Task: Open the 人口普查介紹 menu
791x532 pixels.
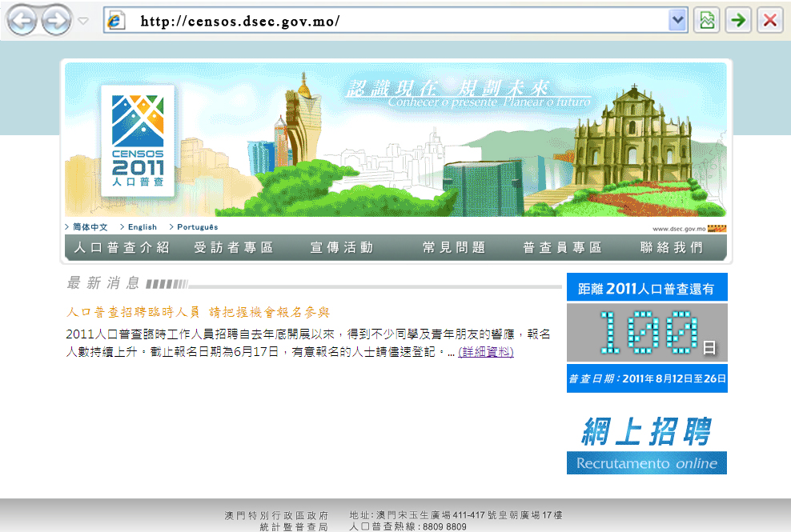Action: [122, 248]
